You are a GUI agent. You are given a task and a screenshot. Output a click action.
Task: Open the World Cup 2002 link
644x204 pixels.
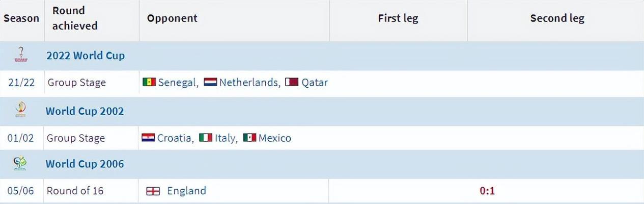[x=85, y=111]
